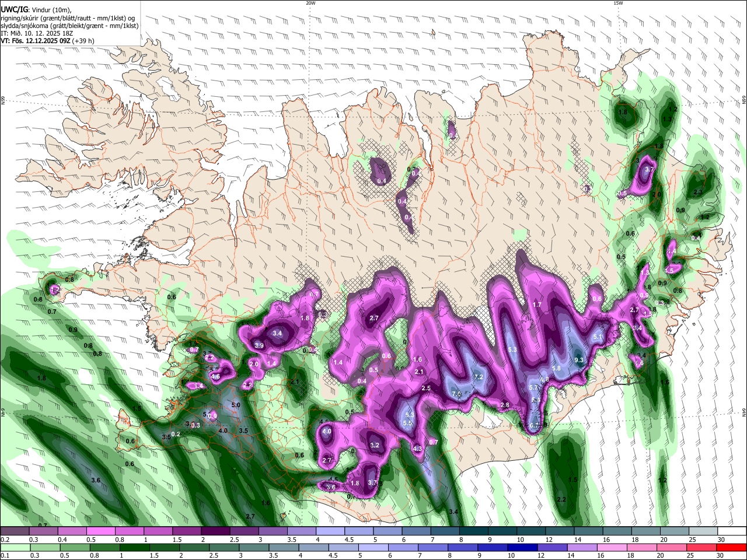This screenshot has height=560, width=747.
Task: Click the 7.0 precipitation value on map
Action: 457,394
